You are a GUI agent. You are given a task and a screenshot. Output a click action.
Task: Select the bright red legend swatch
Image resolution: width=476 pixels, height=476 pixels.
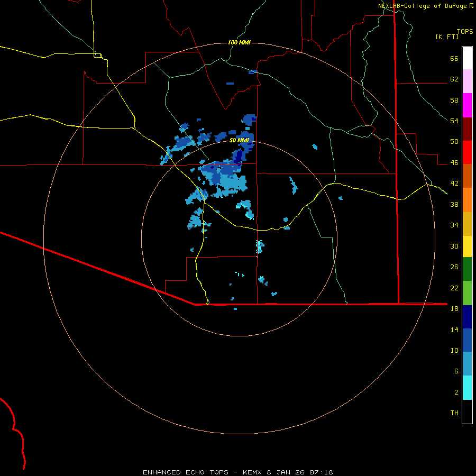click(467, 152)
